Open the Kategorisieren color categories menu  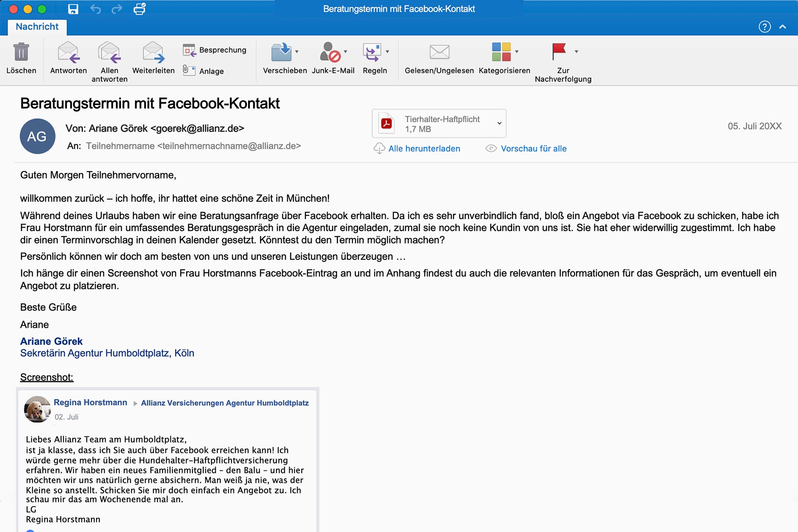coord(502,52)
